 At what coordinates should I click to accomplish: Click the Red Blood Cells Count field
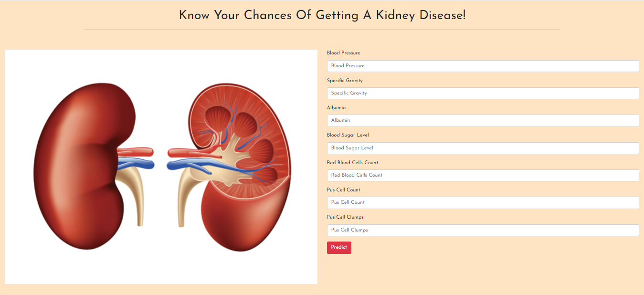[x=482, y=175]
